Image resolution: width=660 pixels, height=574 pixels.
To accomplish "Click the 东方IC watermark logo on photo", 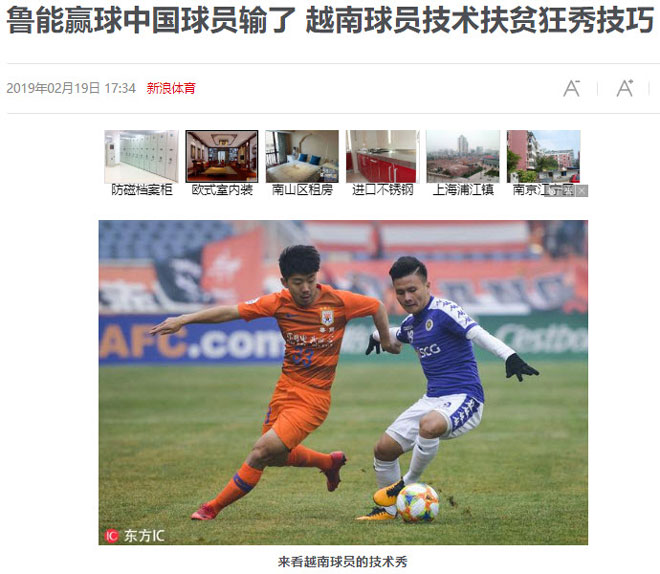I will pyautogui.click(x=134, y=535).
